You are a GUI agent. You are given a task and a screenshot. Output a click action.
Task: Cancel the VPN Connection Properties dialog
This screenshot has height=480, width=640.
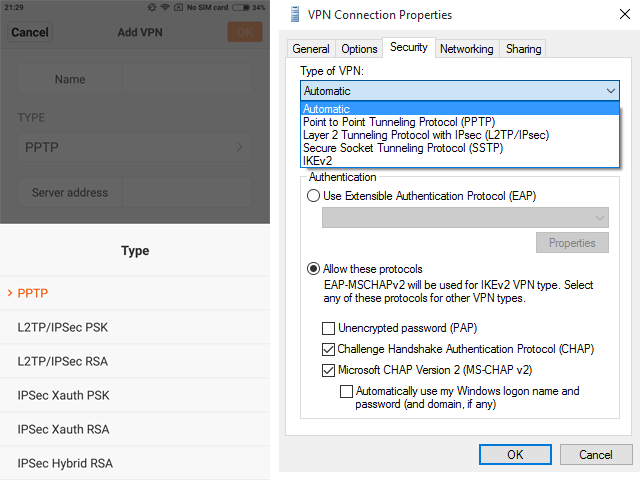click(596, 455)
